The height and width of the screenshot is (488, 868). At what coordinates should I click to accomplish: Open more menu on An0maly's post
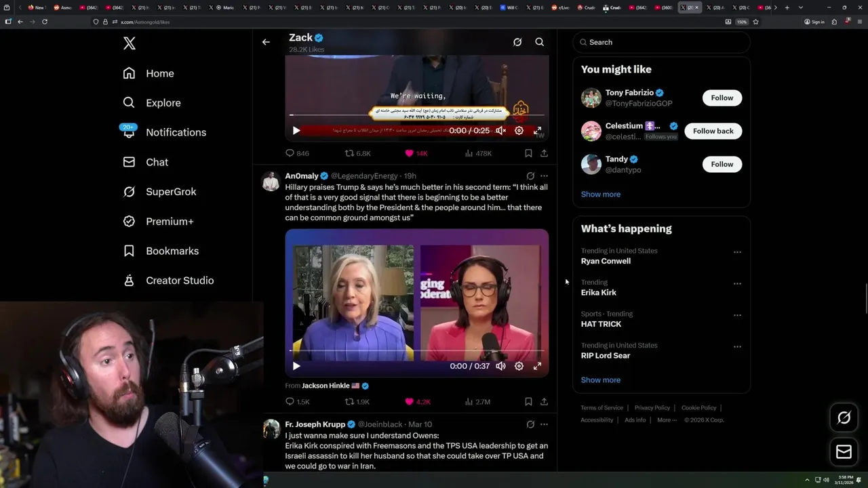[x=544, y=176]
